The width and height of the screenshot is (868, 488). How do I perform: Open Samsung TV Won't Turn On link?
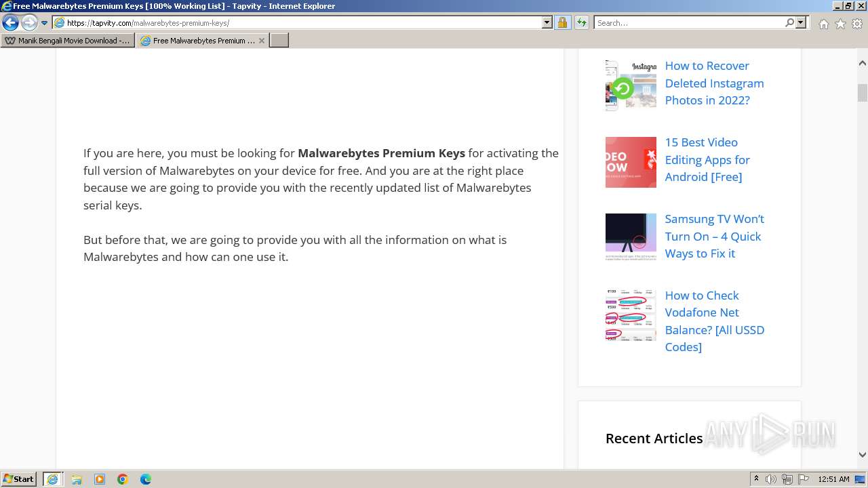click(714, 237)
